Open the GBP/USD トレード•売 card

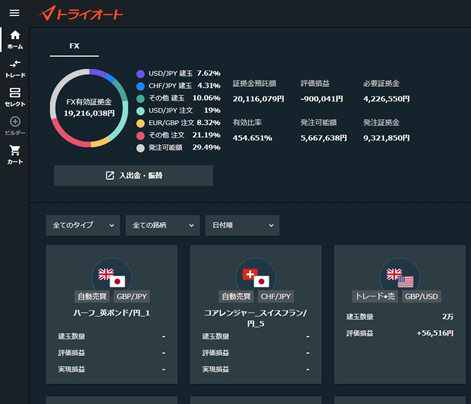tap(400, 314)
